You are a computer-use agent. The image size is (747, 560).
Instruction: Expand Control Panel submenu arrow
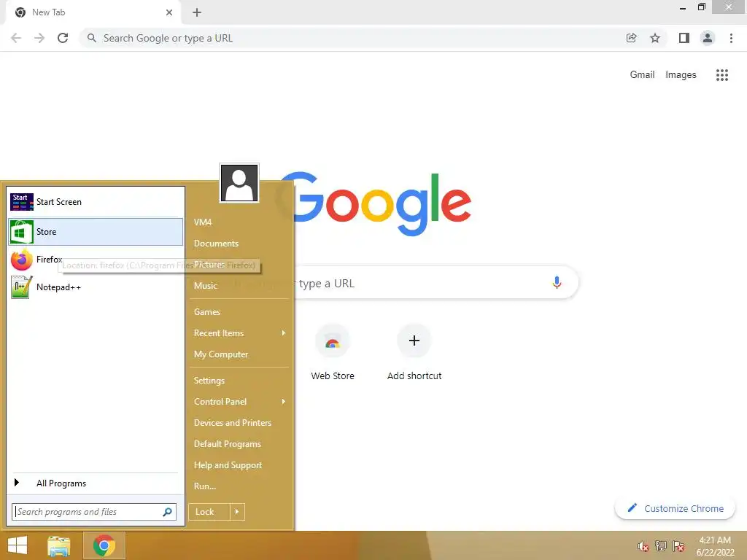coord(284,402)
